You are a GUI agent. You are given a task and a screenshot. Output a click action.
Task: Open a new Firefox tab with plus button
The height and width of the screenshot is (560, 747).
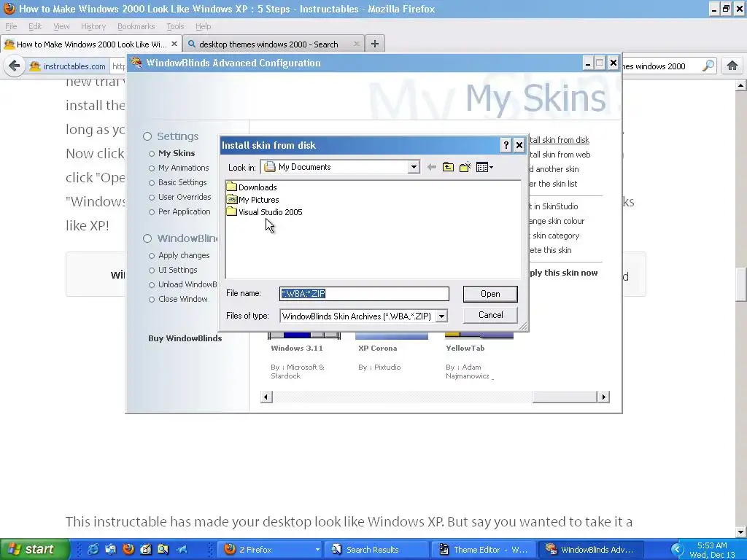point(375,44)
